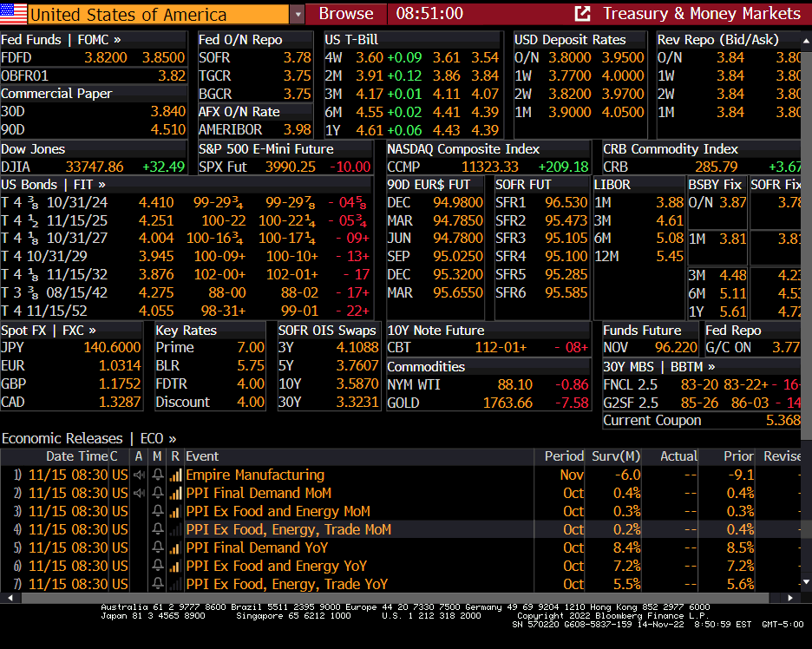Toggle alert bell for Empire Manufacturing
Image resolution: width=812 pixels, height=649 pixels.
pyautogui.click(x=157, y=475)
